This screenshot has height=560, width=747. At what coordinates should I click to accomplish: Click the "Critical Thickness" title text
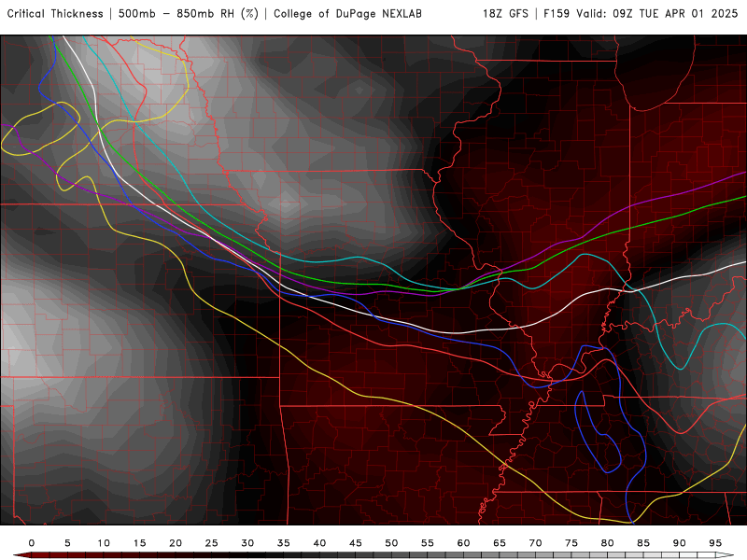coord(55,14)
